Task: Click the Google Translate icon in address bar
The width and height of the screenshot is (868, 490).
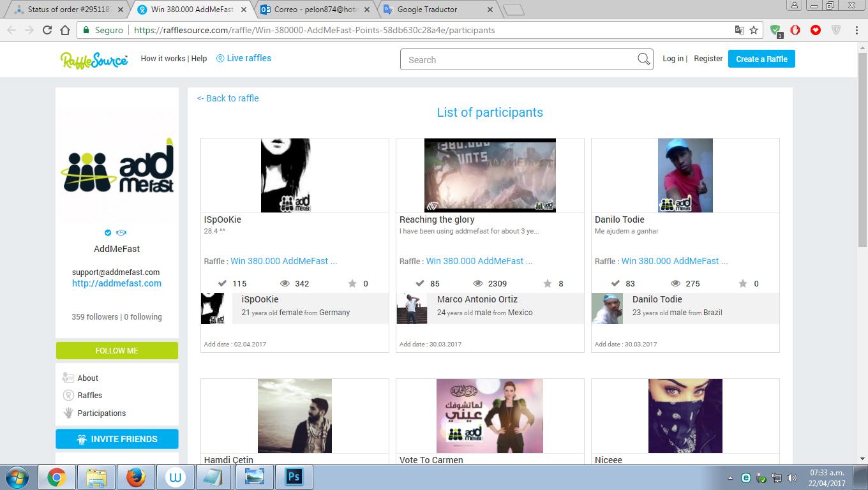Action: click(x=739, y=30)
